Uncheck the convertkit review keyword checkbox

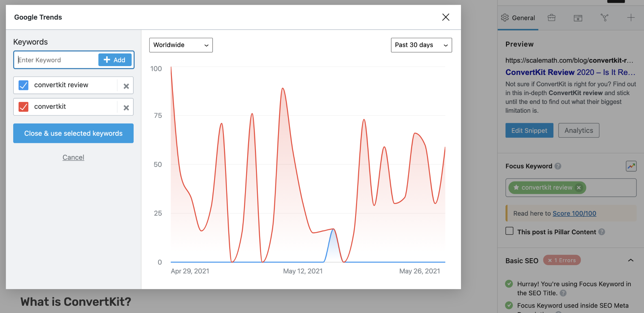click(24, 85)
